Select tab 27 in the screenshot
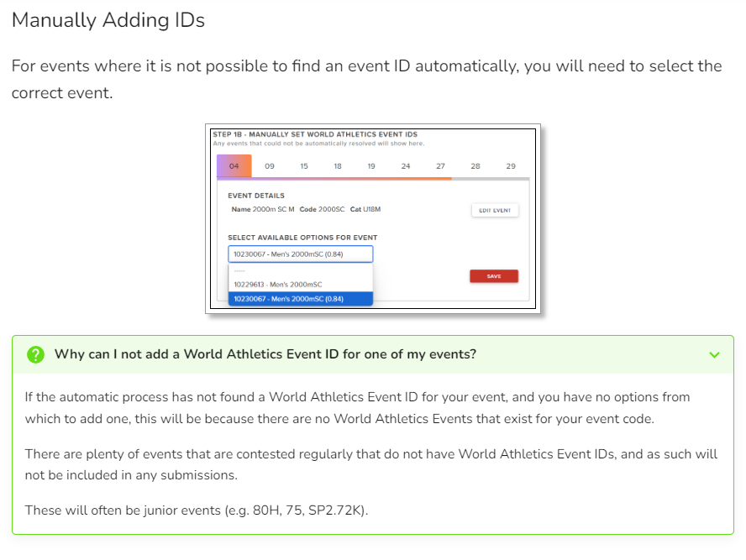 440,166
